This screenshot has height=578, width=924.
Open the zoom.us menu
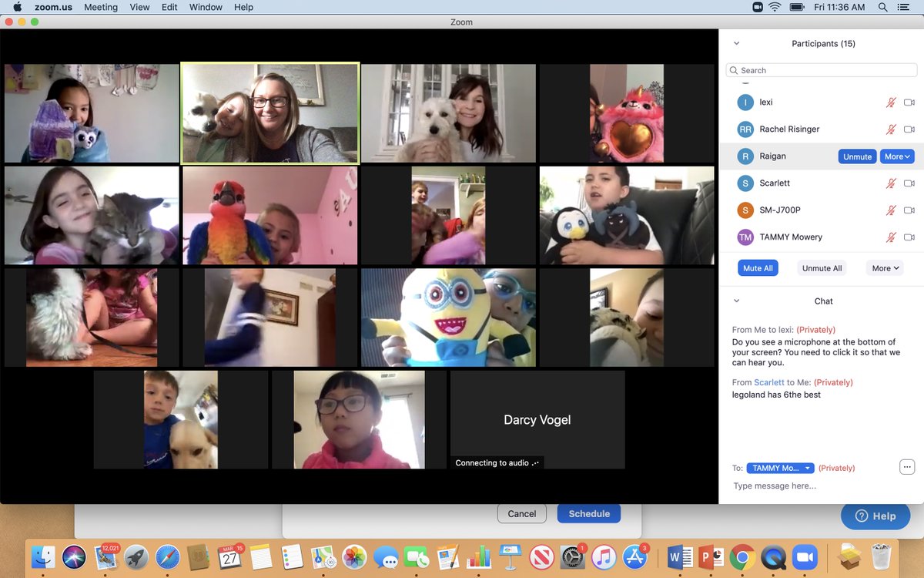tap(53, 7)
